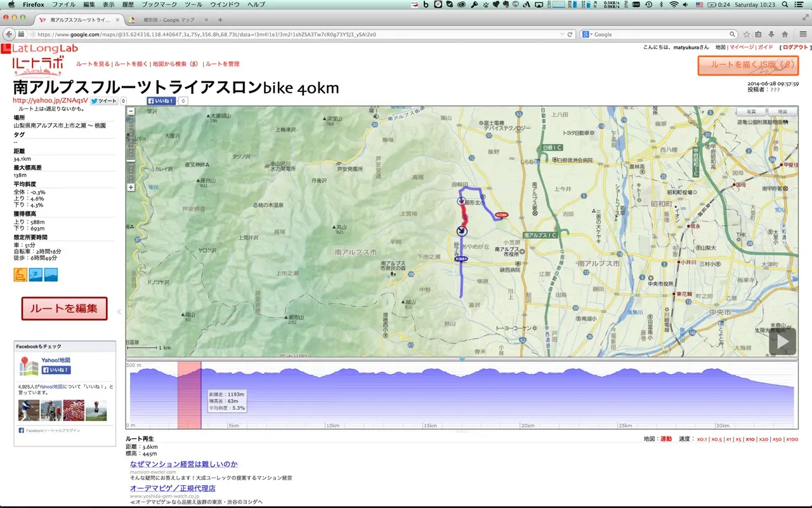
Task: Toggle 連動 map sync option
Action: [665, 439]
